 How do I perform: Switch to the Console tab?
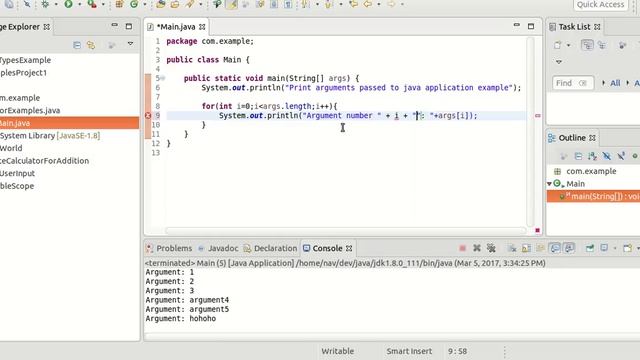tap(327, 248)
